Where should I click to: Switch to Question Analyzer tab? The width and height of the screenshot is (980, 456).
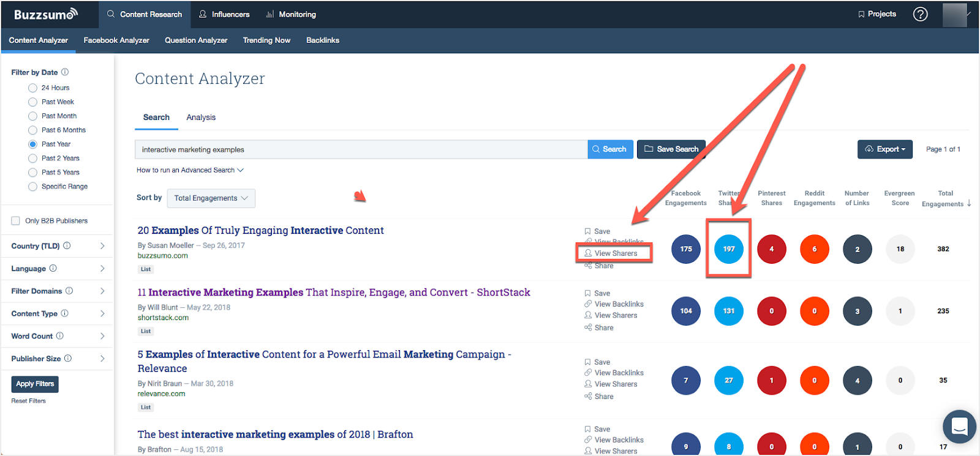(x=196, y=40)
